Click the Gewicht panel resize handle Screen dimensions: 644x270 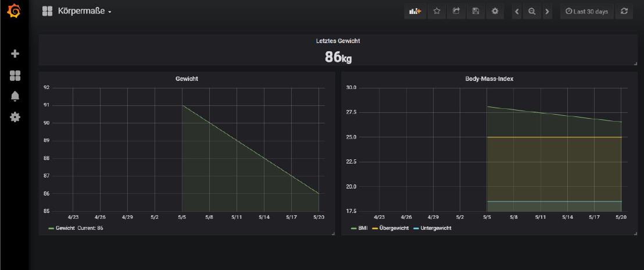click(332, 233)
